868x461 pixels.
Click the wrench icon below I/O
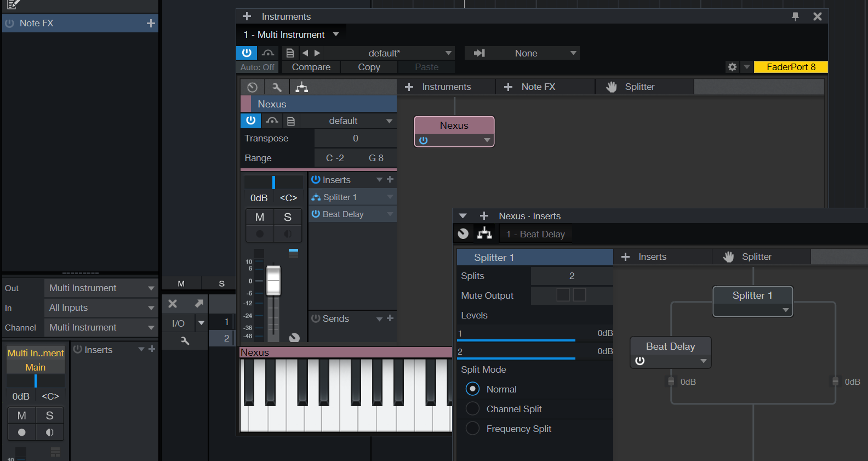(x=185, y=341)
